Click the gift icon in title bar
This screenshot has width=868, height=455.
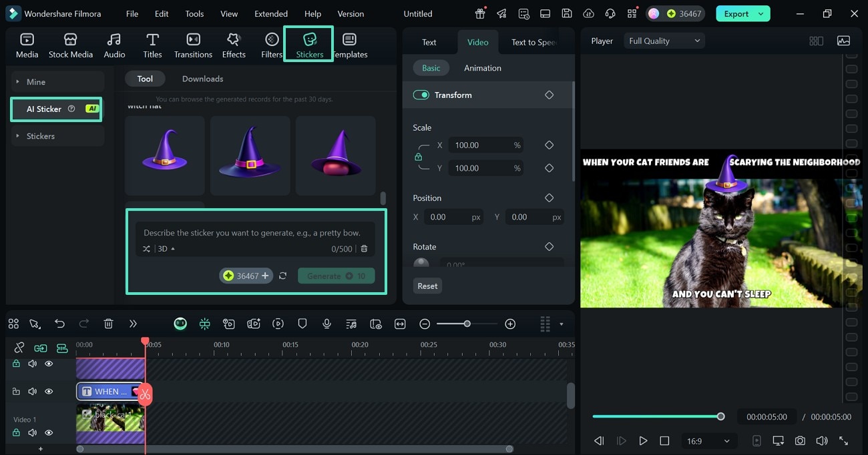(480, 13)
